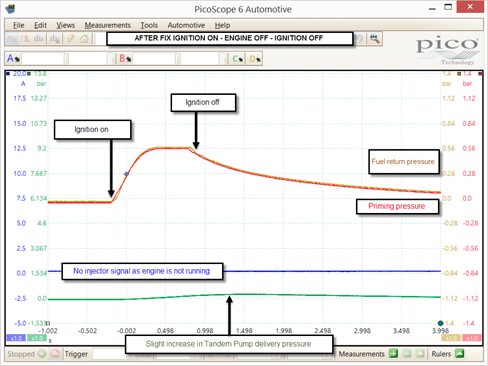The image size is (488, 366).
Task: Open Channel B options
Action: click(x=125, y=59)
